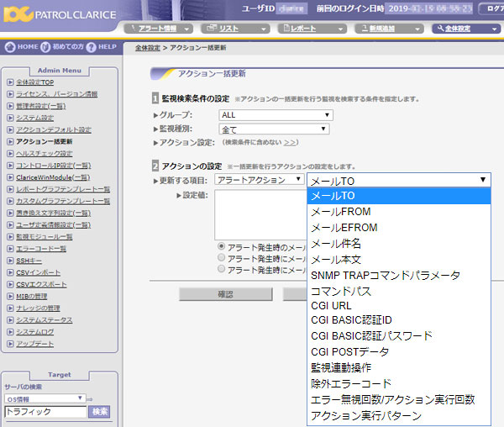The width and height of the screenshot is (504, 427).
Task: Click the HELP question mark icon
Action: coord(92,47)
